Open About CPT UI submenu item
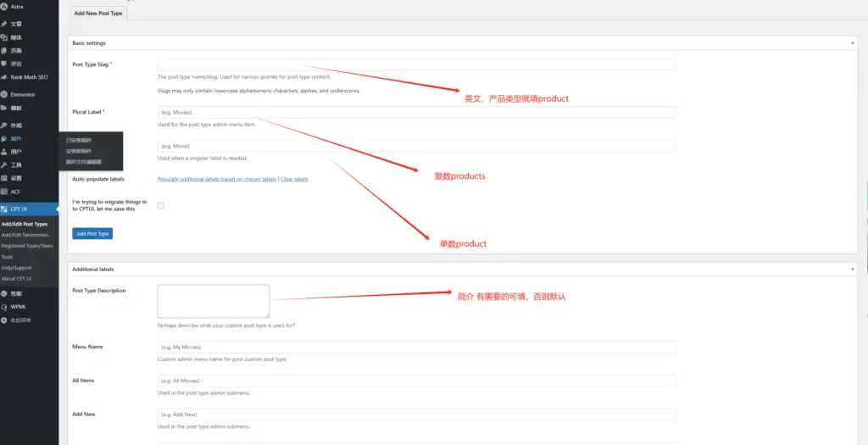Image resolution: width=868 pixels, height=445 pixels. tap(17, 278)
